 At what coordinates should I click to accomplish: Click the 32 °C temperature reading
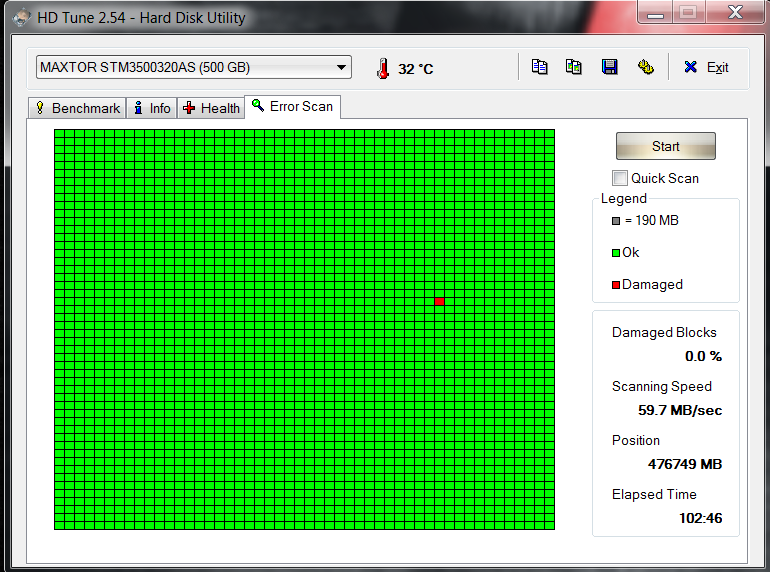click(415, 69)
